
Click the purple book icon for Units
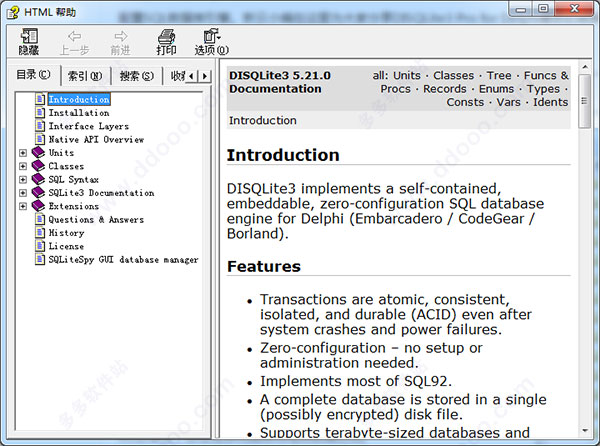pos(38,153)
